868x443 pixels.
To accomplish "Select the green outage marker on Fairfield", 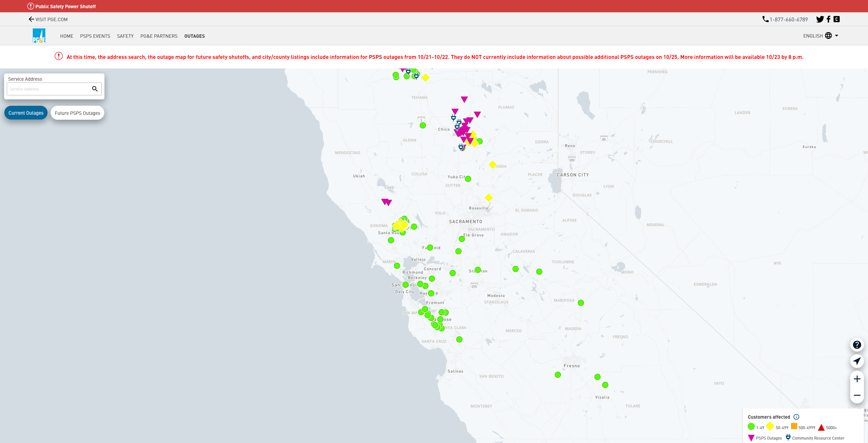I will pos(430,247).
